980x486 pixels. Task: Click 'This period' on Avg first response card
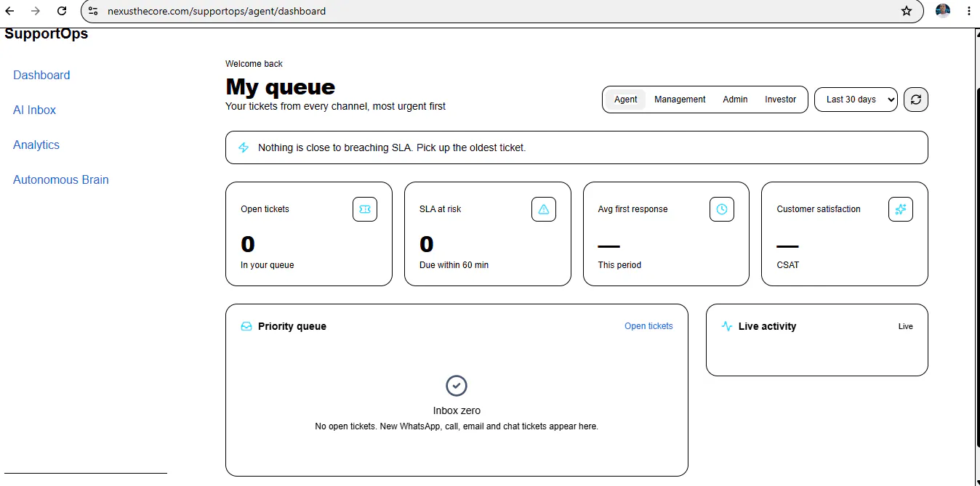coord(619,265)
